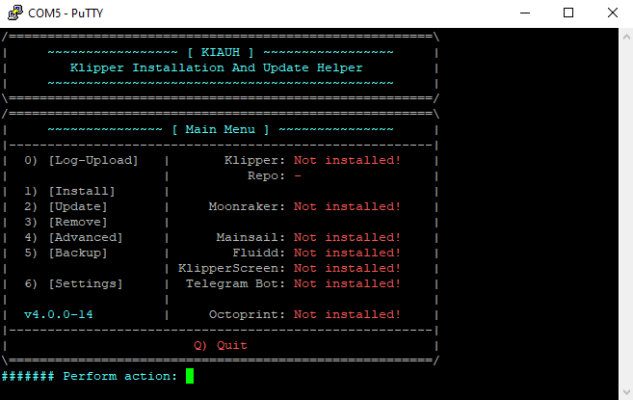This screenshot has height=400, width=633.
Task: Close the COM5 PuTTY window
Action: tap(612, 13)
